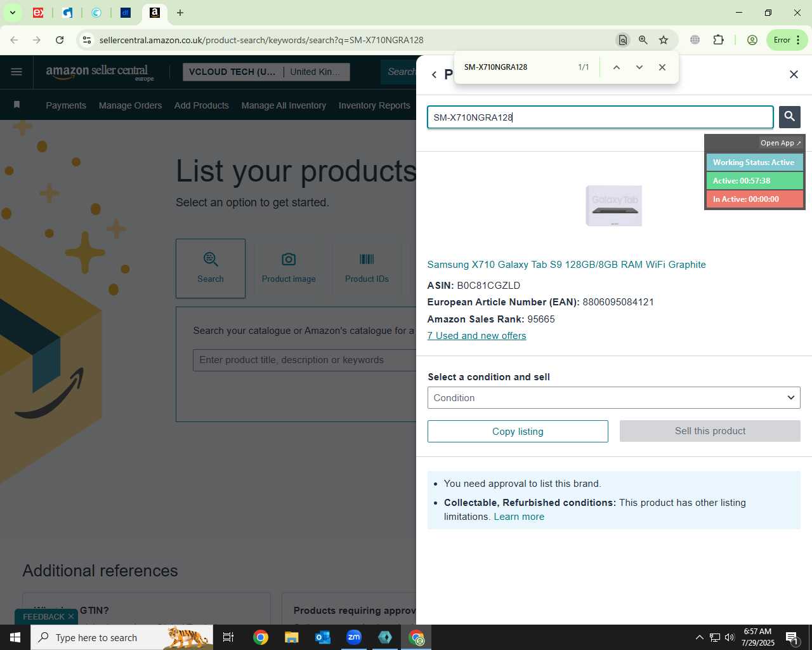Open Inventory Reports menu item

pyautogui.click(x=374, y=105)
